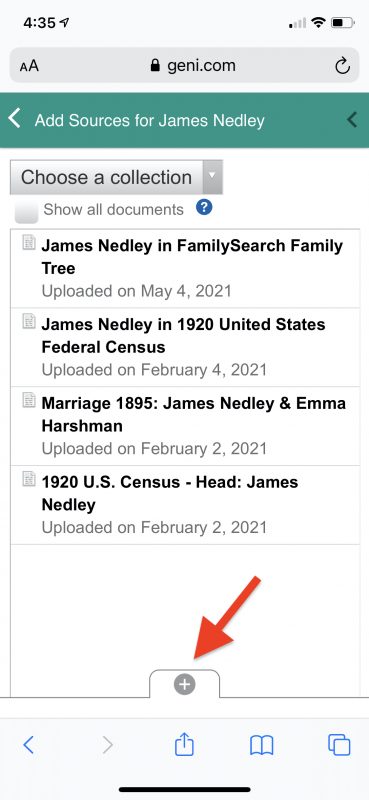
Task: Go back using Safari back arrow
Action: click(x=29, y=745)
